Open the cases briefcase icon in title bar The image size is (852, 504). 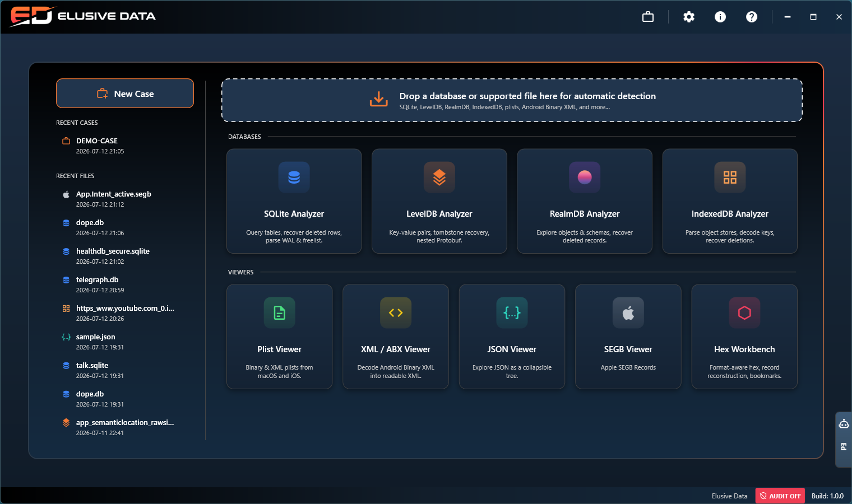[x=648, y=17]
